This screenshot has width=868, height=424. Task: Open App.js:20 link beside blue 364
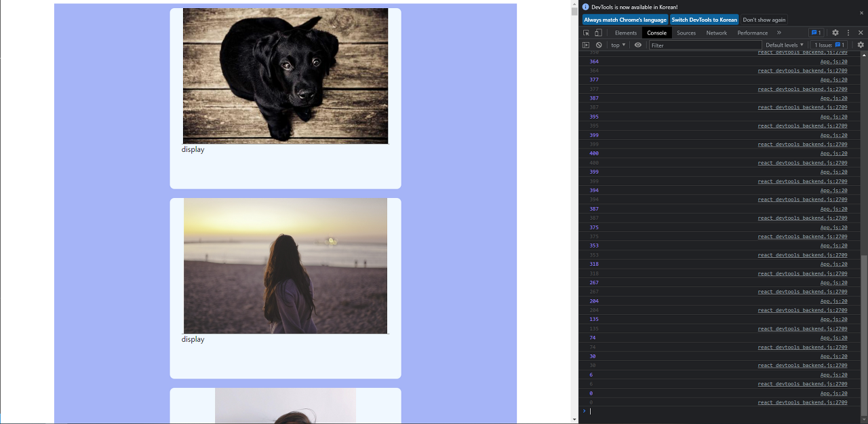pos(834,62)
